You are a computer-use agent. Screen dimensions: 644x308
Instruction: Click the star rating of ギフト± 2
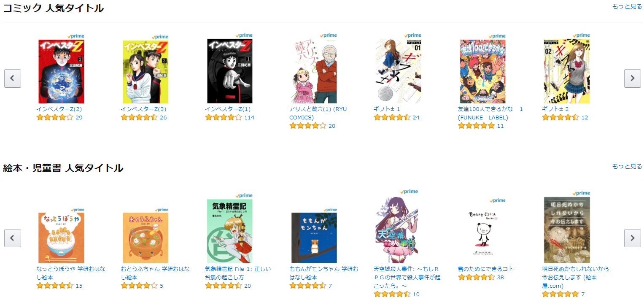click(x=560, y=117)
